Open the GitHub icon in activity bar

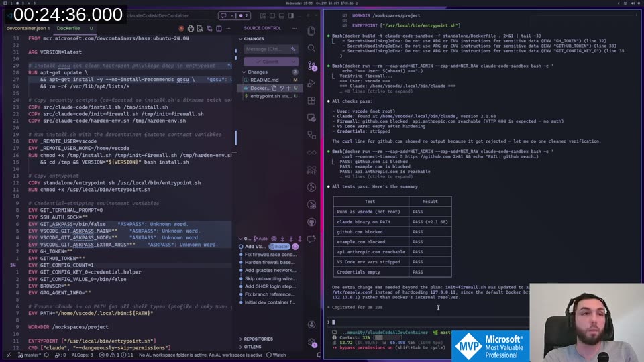point(311,222)
